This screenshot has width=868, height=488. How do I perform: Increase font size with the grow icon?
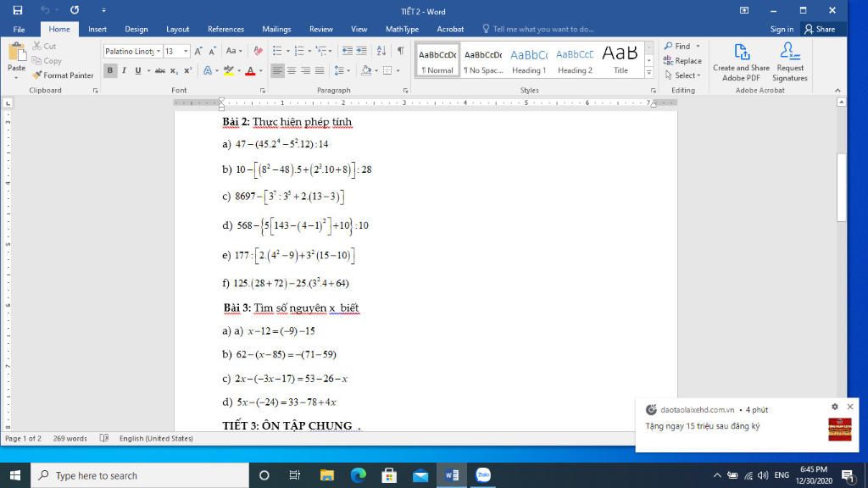(198, 51)
